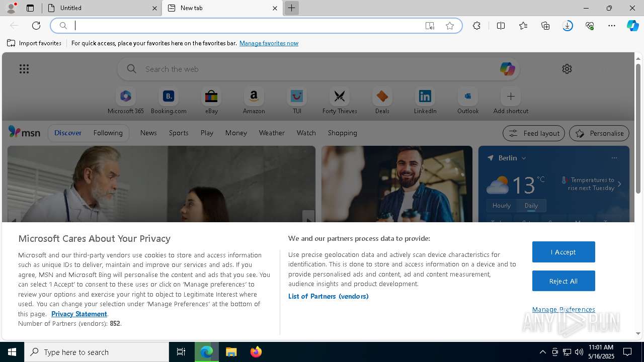The width and height of the screenshot is (644, 362).
Task: Open the MSN logo home
Action: click(24, 132)
